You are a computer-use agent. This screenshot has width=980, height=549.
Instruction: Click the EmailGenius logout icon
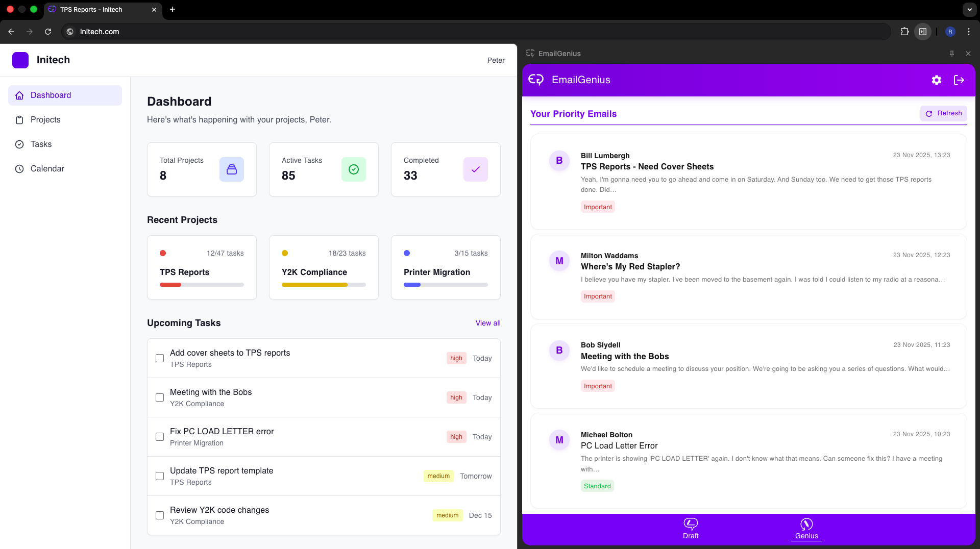pos(960,80)
